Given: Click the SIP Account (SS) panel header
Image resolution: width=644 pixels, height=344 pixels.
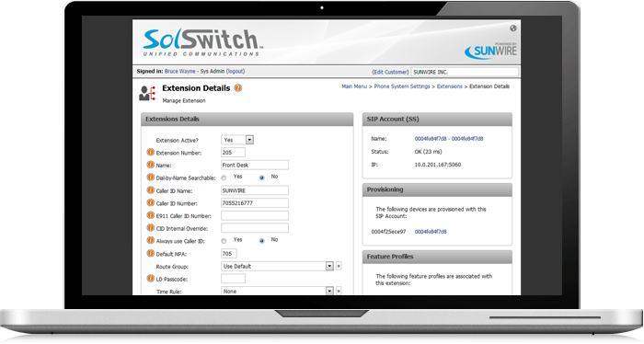Looking at the screenshot, I should [437, 119].
